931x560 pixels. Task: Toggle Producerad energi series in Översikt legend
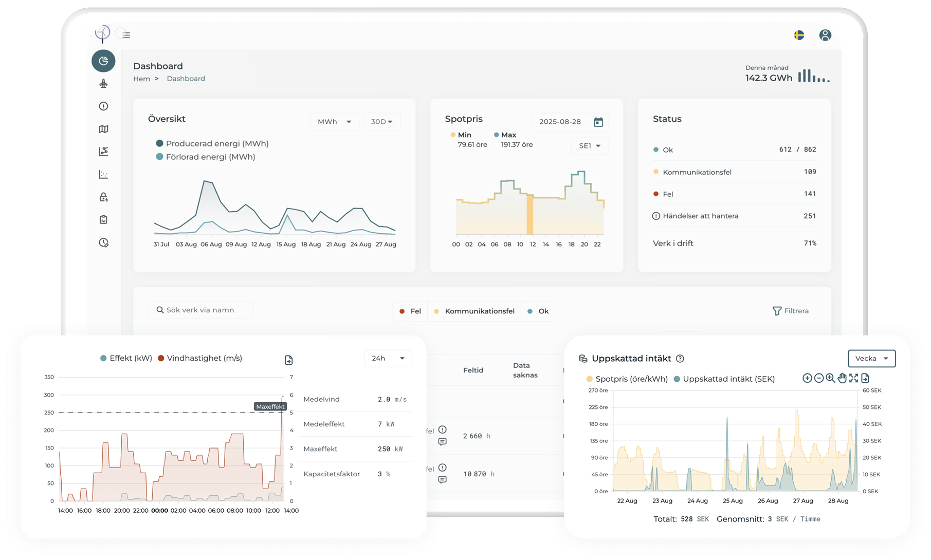coord(212,144)
